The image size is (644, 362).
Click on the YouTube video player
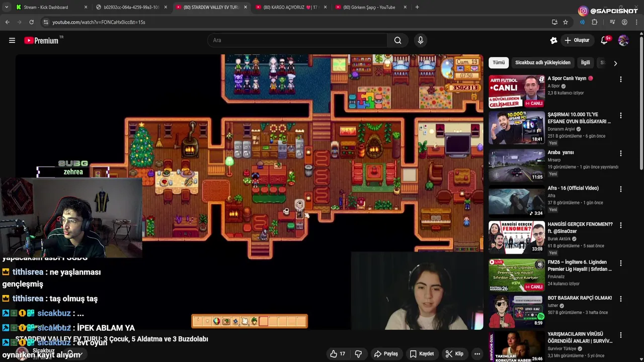(x=249, y=192)
